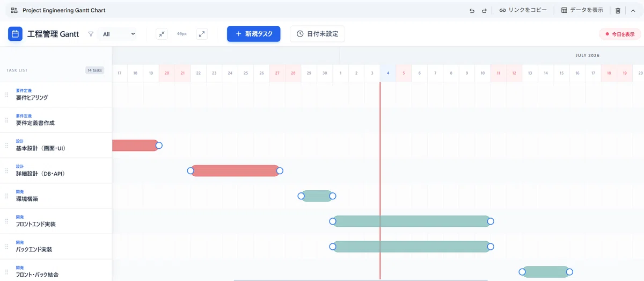Viewport: 644px width, 281px height.
Task: Click the redo arrow icon
Action: (x=484, y=10)
